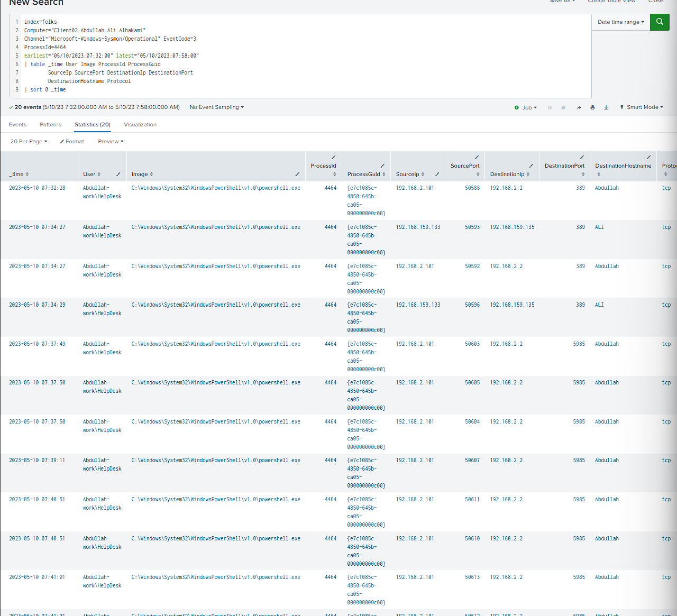Click DestinationIp 192.168.159.135 in the 07:34:27 row
Screen dimensions: 677x616
pos(512,227)
